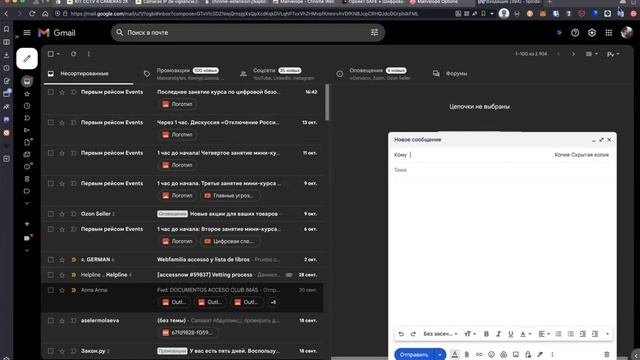Open font family dropdown in compose
Screen dimensions: 640x360
pos(440,334)
